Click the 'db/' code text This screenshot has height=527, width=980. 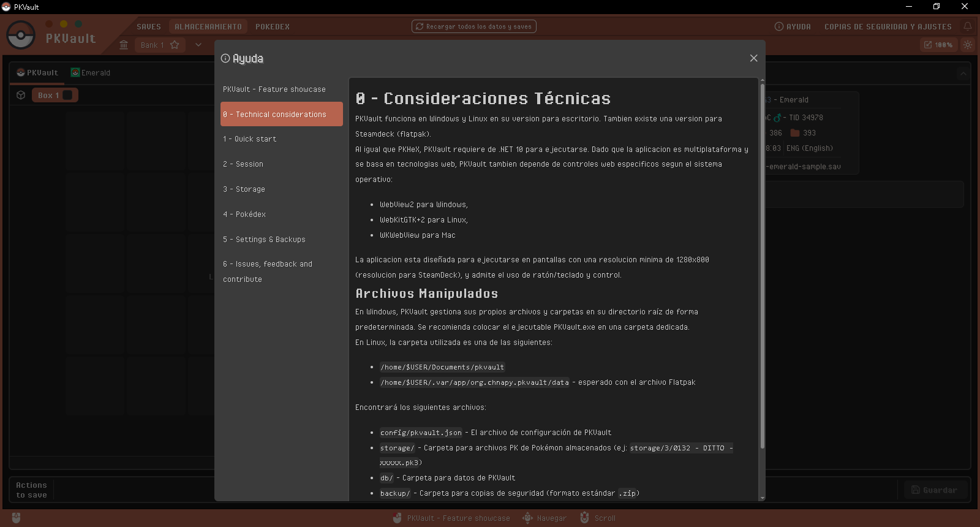386,478
